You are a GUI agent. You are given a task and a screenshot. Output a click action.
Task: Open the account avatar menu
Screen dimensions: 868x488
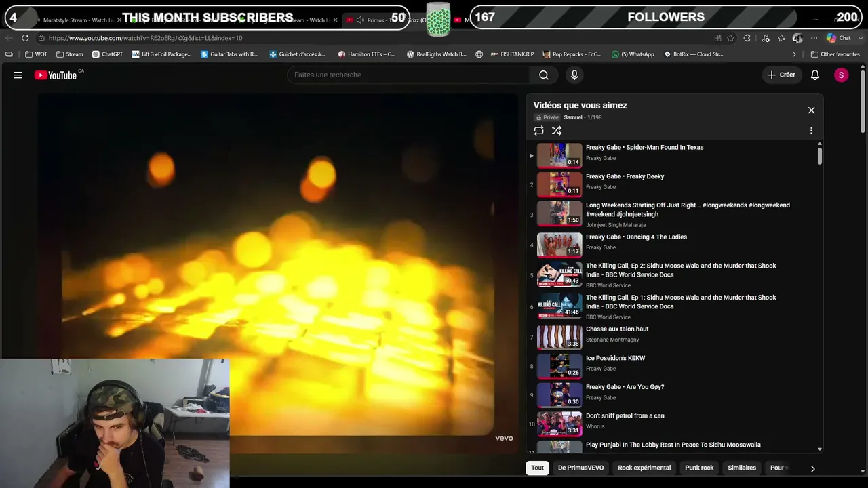841,75
